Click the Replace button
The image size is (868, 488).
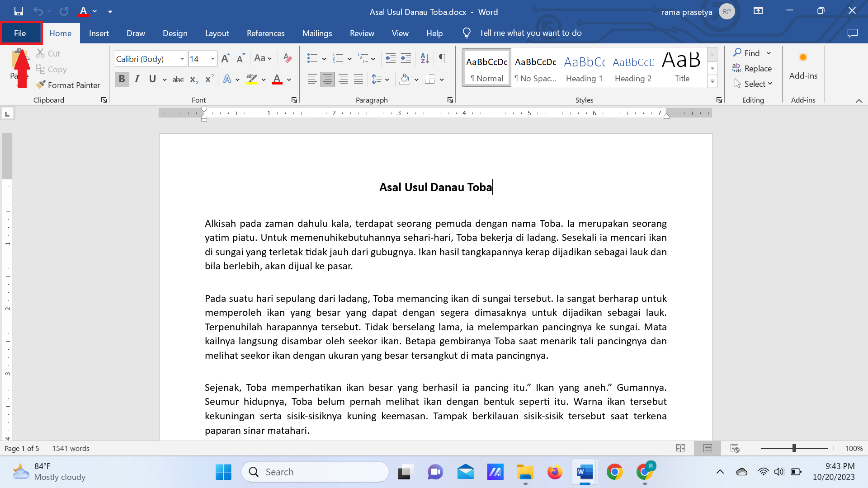(x=752, y=69)
